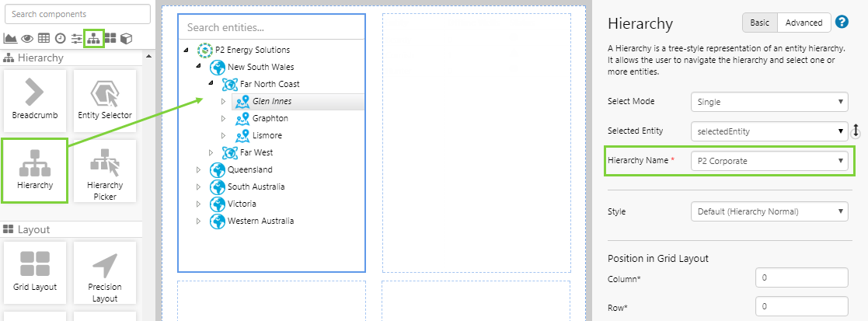
Task: Collapse the P2 Energy Solutions node
Action: point(186,50)
